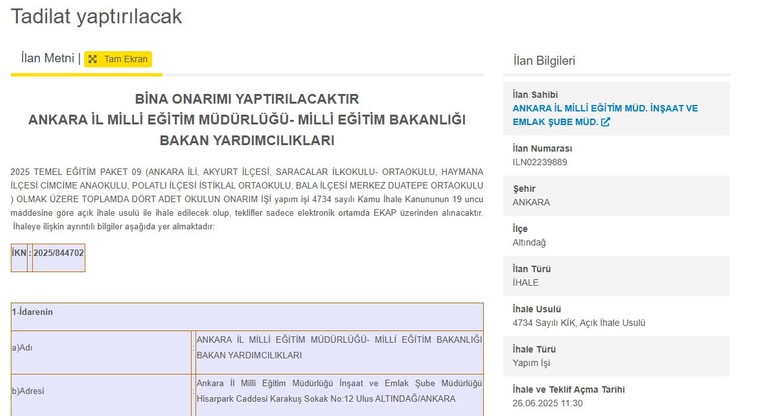The height and width of the screenshot is (416, 772).
Task: Click the date 26.06.2025 11:30
Action: [547, 403]
